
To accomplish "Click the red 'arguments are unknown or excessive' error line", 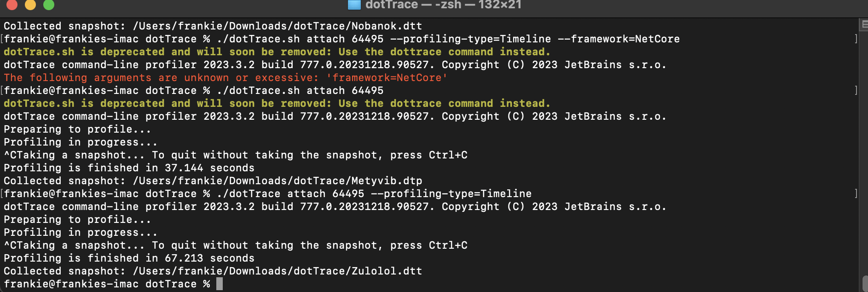I will (226, 77).
